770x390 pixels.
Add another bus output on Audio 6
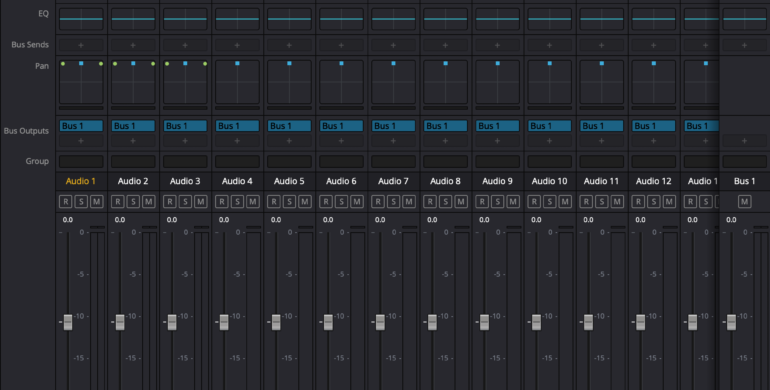[341, 141]
